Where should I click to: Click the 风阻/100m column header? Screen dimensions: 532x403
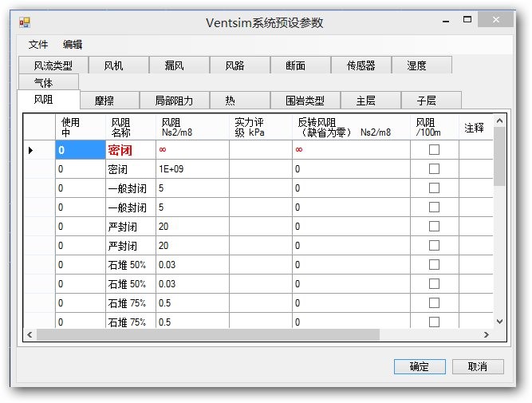pyautogui.click(x=434, y=127)
